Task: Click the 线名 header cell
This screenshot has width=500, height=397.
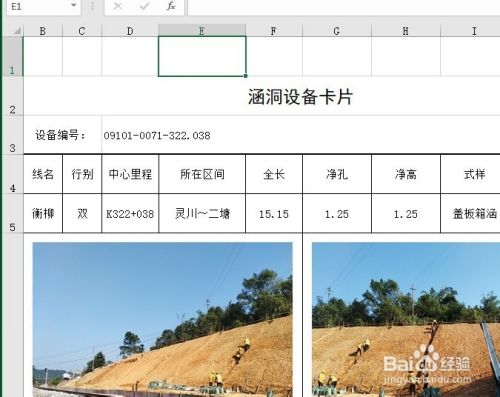Action: point(43,174)
